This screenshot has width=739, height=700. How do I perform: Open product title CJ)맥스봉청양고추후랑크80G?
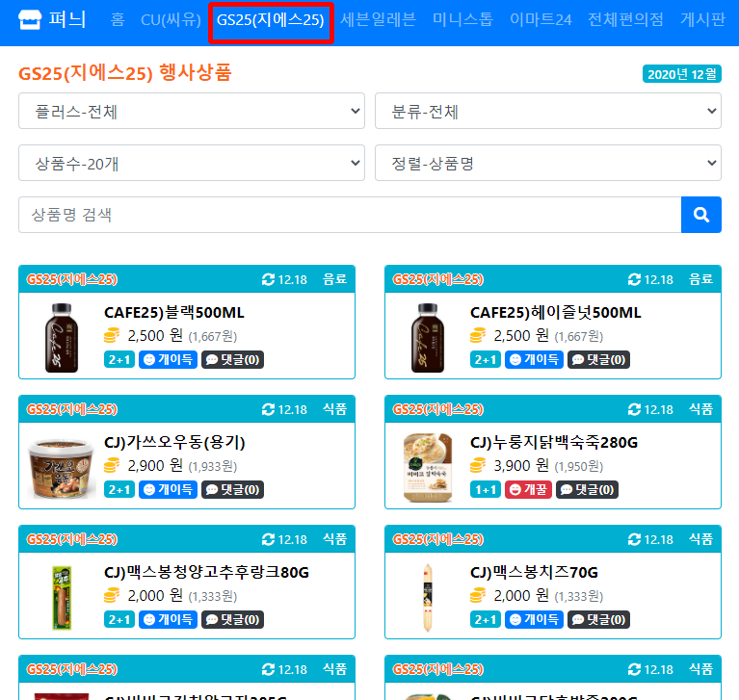pyautogui.click(x=206, y=573)
